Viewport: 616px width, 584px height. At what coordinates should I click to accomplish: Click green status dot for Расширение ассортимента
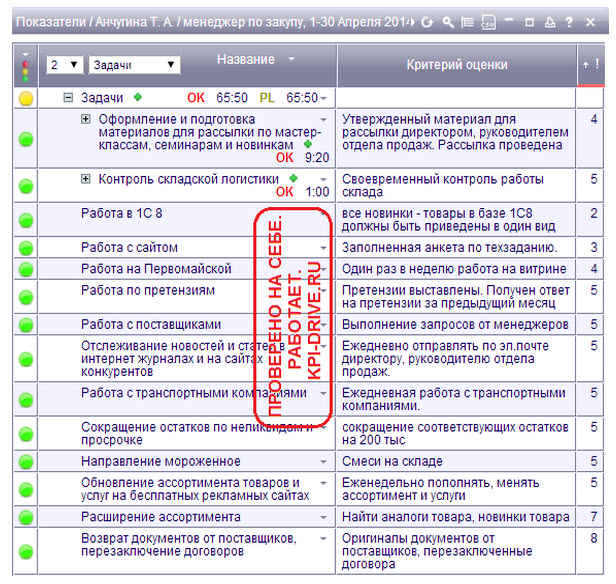(x=26, y=517)
